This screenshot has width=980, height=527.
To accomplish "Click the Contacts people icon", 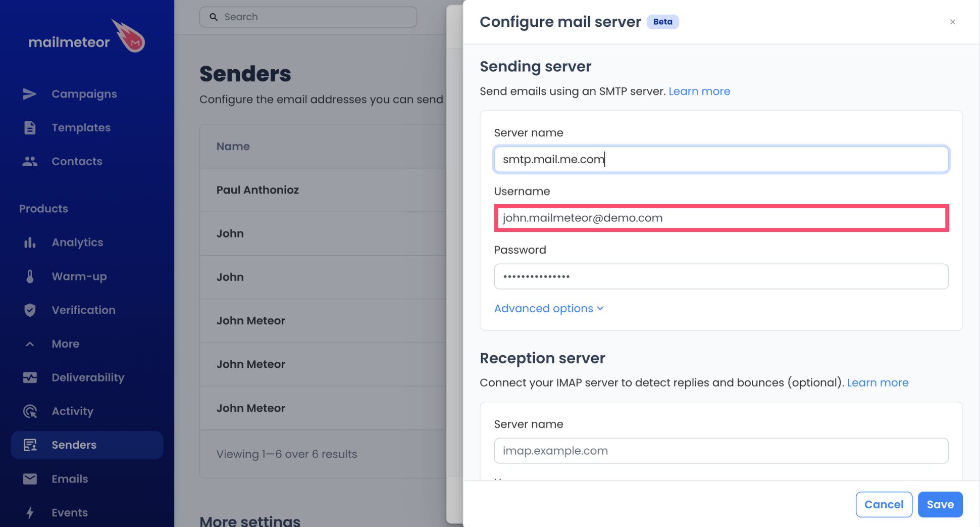I will [30, 161].
